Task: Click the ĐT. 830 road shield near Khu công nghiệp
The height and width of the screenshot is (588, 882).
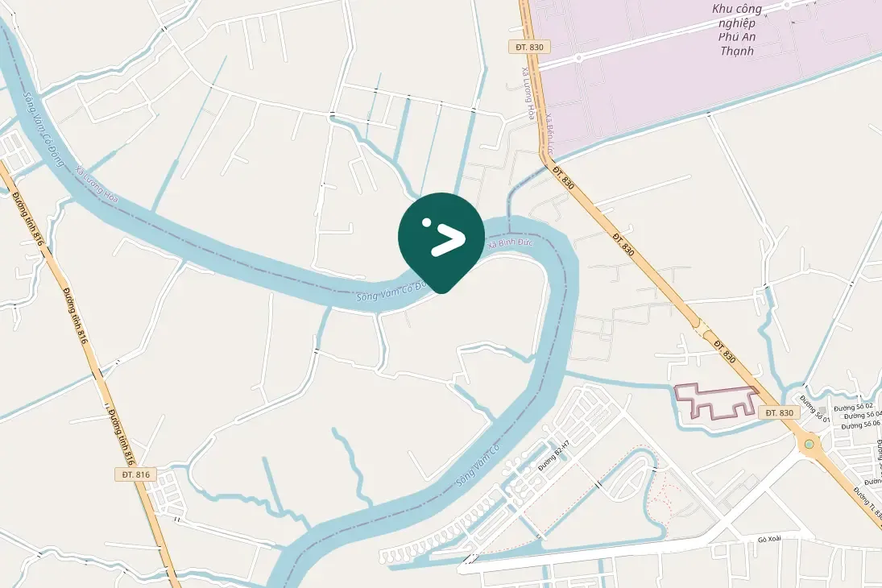Action: (529, 48)
